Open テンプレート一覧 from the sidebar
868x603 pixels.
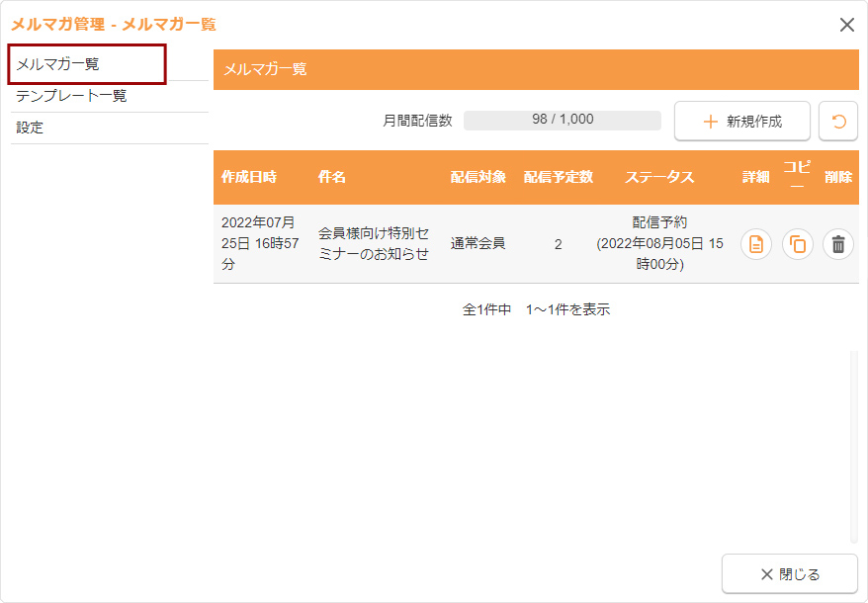pyautogui.click(x=71, y=96)
